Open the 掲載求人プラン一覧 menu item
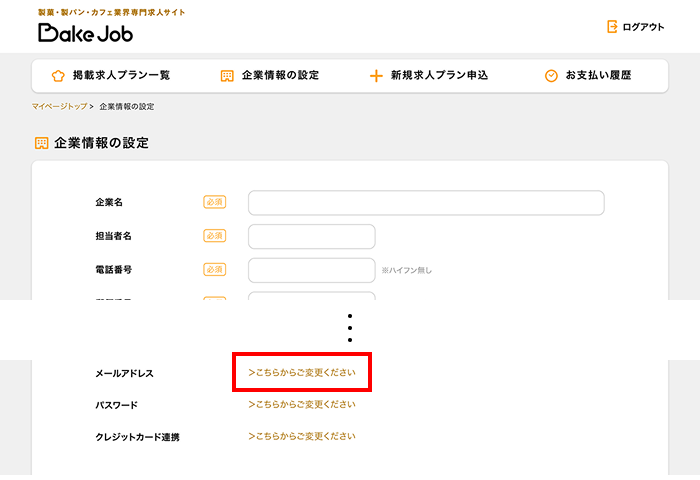 click(122, 76)
